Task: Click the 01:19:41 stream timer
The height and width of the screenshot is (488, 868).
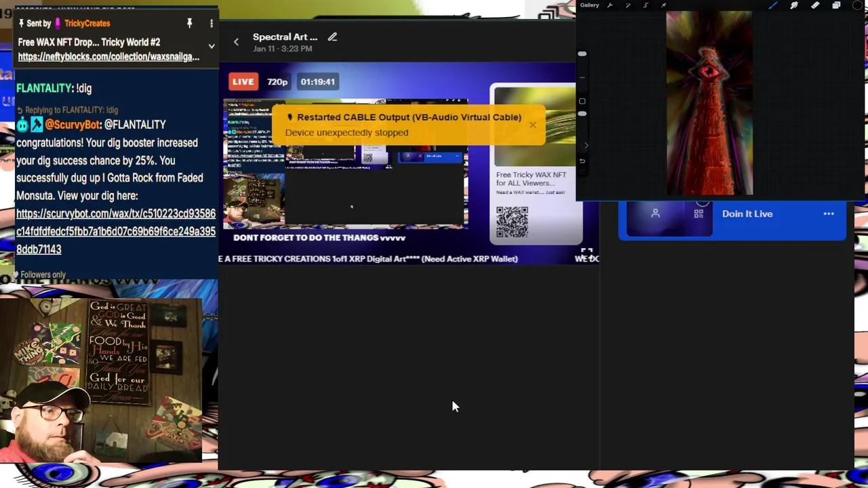Action: (317, 82)
